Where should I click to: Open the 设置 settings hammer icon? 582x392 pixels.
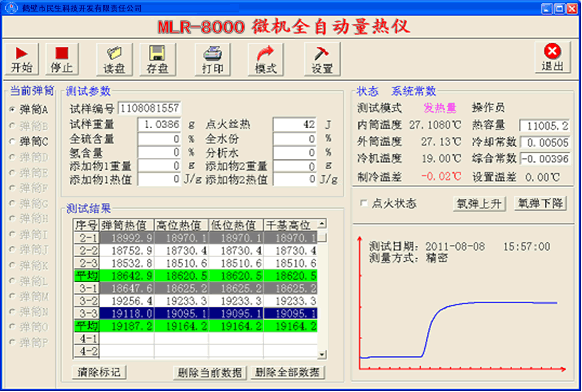pyautogui.click(x=322, y=59)
